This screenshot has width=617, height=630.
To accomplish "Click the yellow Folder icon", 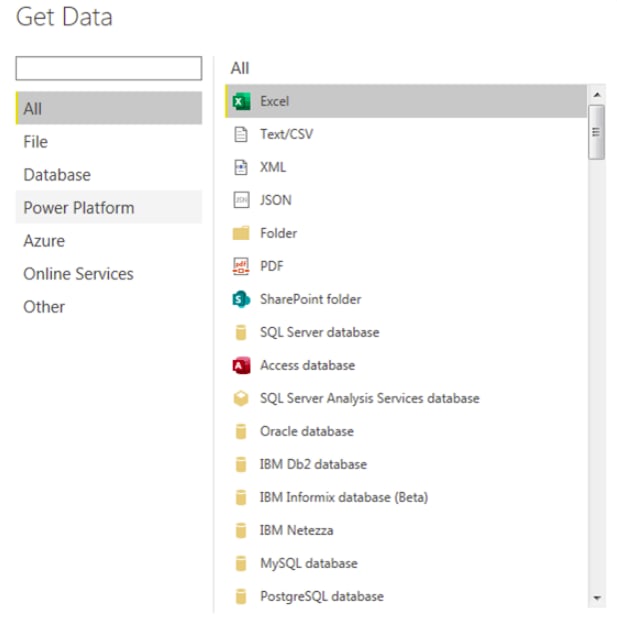I will [241, 233].
